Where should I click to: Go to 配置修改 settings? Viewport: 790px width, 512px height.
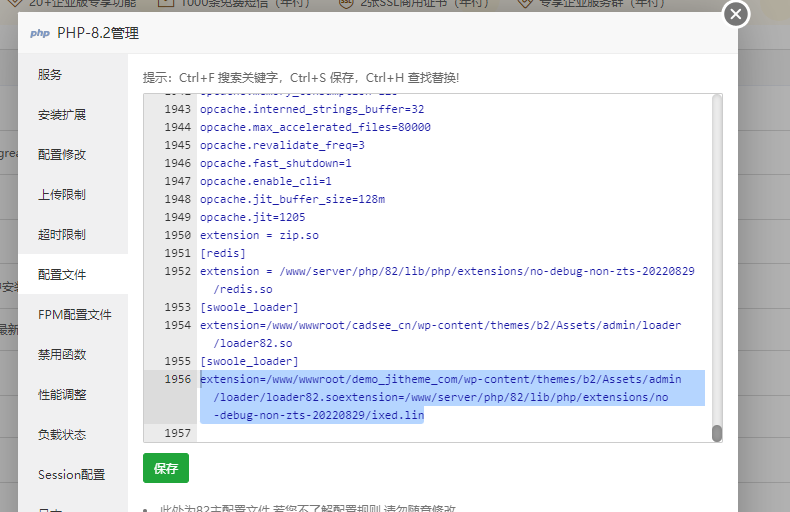tap(62, 155)
